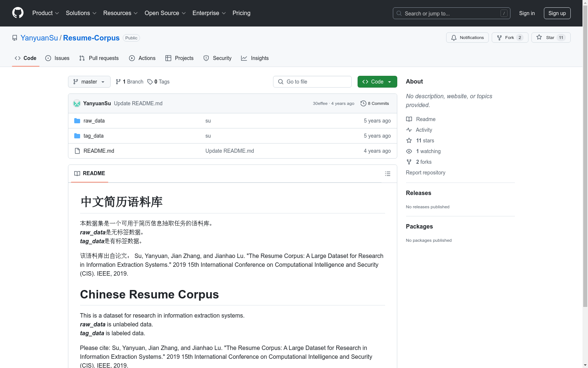The height and width of the screenshot is (368, 588).
Task: Expand the green Code dropdown button
Action: click(377, 82)
